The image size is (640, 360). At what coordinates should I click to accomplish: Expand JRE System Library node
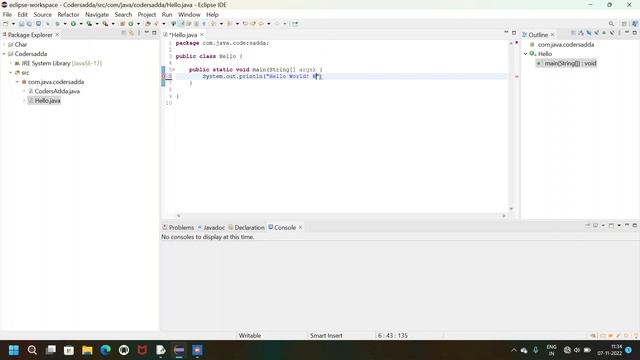pyautogui.click(x=11, y=63)
